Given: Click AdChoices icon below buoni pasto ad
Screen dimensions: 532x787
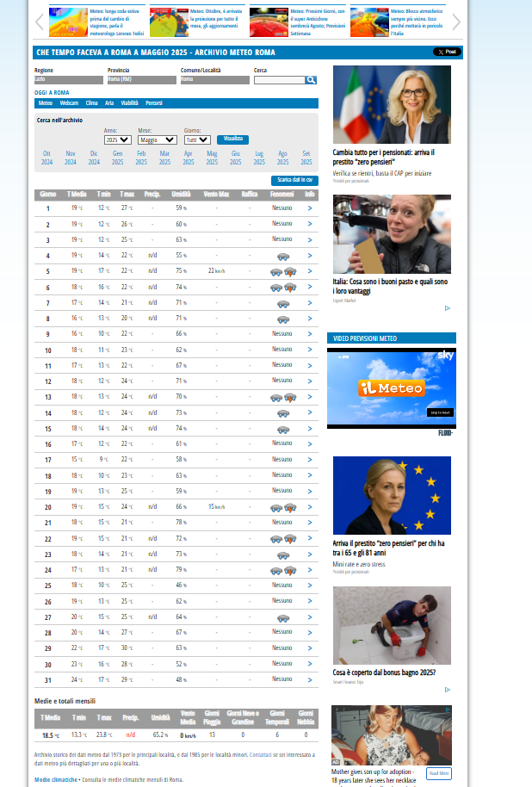Looking at the screenshot, I should click(448, 308).
